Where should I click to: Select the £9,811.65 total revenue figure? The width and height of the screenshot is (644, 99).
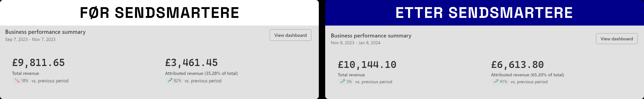click(39, 63)
